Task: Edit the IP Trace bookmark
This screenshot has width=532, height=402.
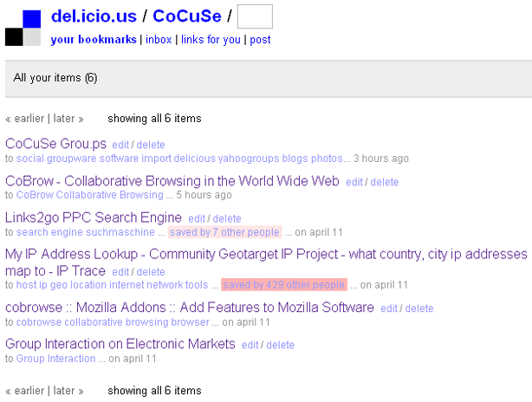Action: tap(120, 272)
